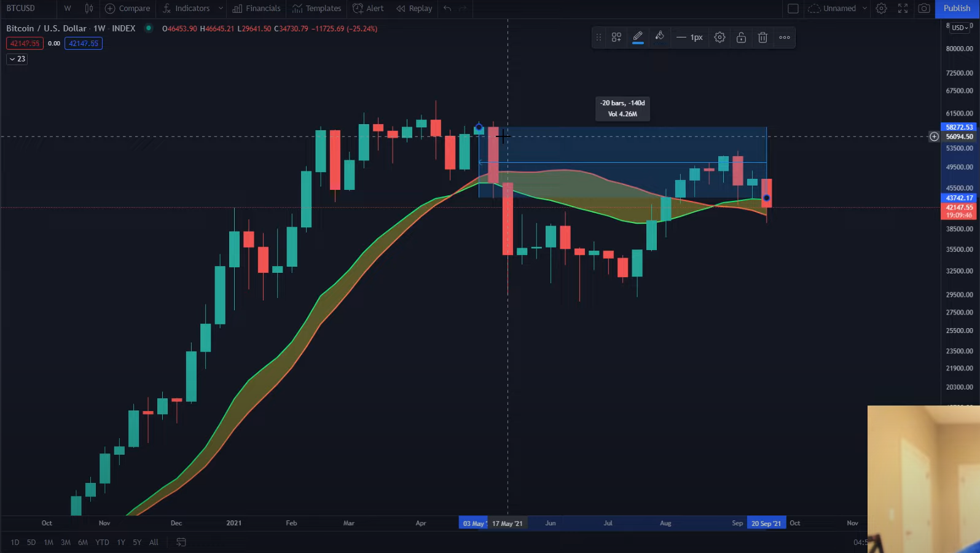This screenshot has width=980, height=553.
Task: Select the 1M time range
Action: (x=49, y=543)
